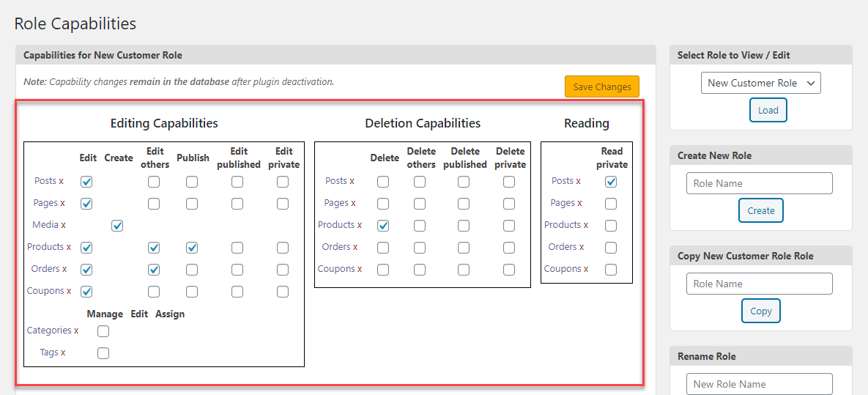Click the Media link in Editing Capabilities

click(x=45, y=224)
